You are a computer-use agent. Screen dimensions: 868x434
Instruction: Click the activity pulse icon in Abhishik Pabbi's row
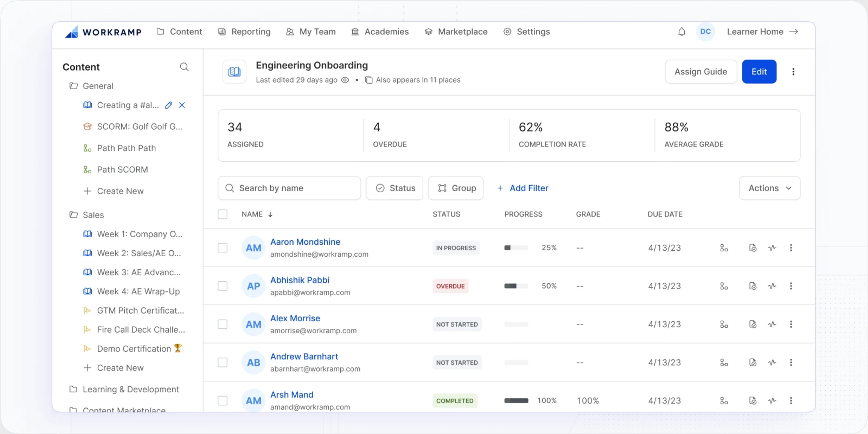tap(772, 286)
